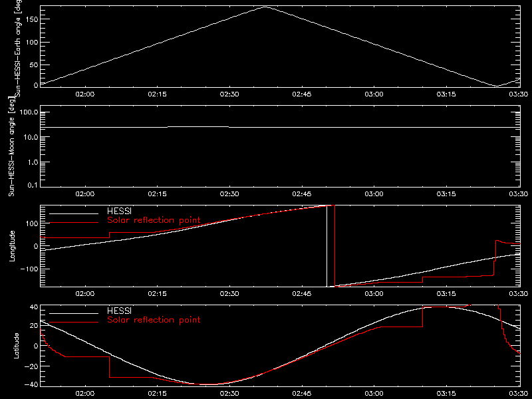The height and width of the screenshot is (399, 532).
Task: Click 02:45 time label under Longitude plot
Action: pyautogui.click(x=302, y=294)
